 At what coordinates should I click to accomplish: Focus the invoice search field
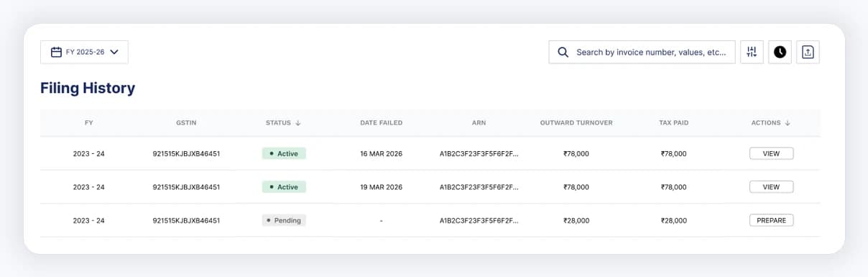642,52
